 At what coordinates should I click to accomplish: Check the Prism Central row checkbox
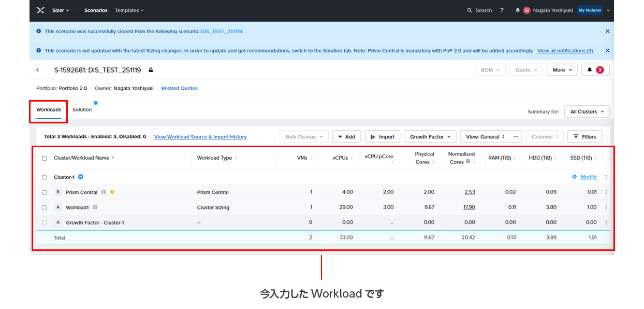pyautogui.click(x=45, y=192)
